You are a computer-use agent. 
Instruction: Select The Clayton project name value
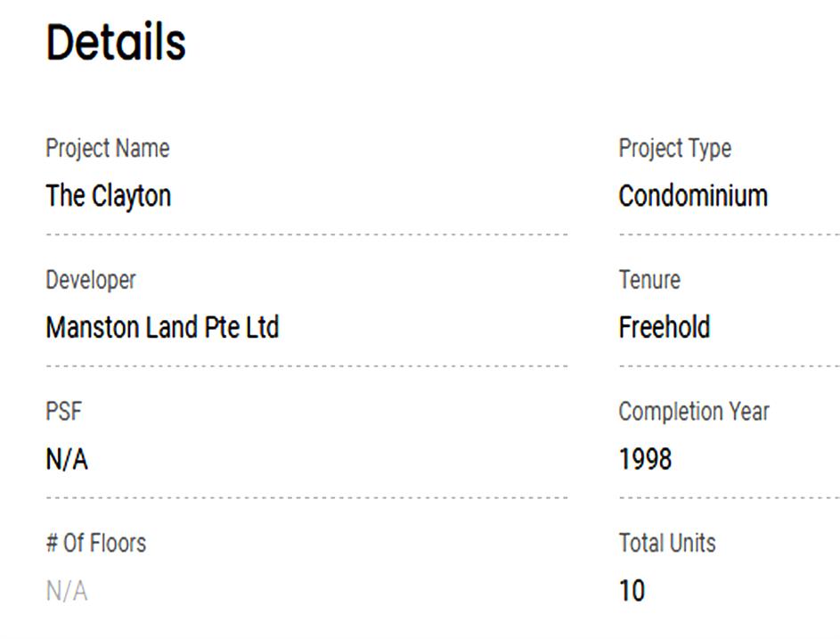tap(108, 196)
